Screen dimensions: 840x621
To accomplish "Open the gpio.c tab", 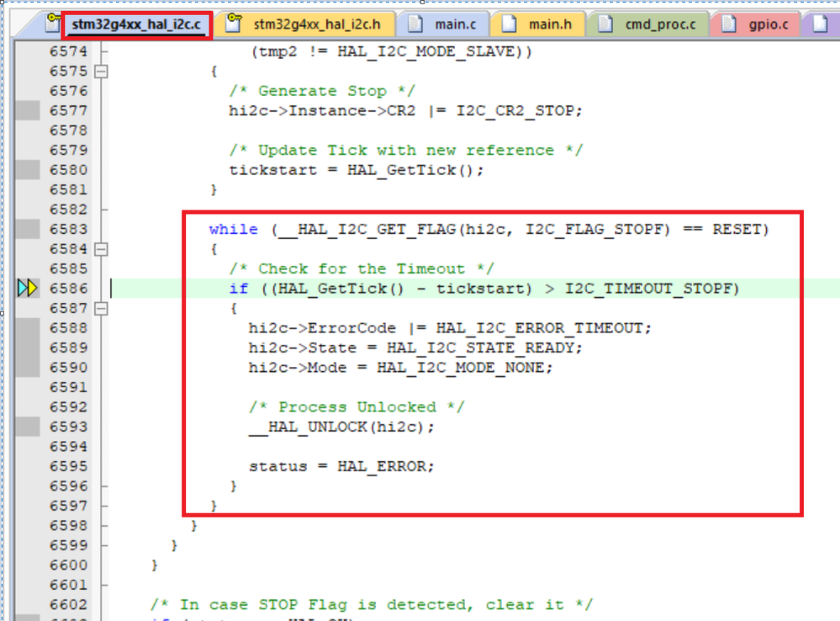I will pyautogui.click(x=755, y=24).
